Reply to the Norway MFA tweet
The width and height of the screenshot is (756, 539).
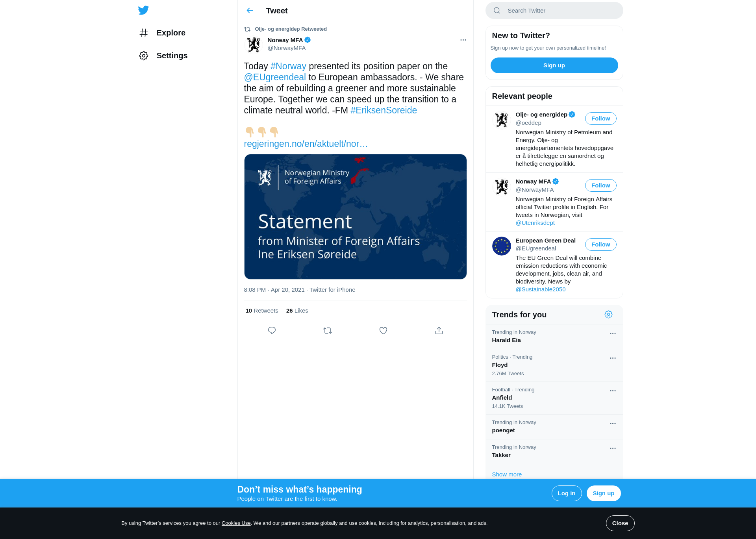272,331
